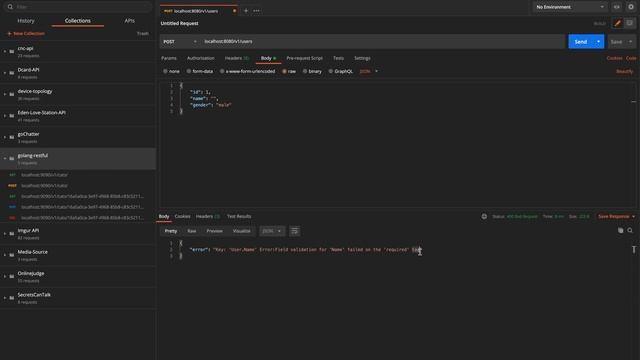Open the request body JSON format dropdown
640x360 pixels.
[x=369, y=71]
